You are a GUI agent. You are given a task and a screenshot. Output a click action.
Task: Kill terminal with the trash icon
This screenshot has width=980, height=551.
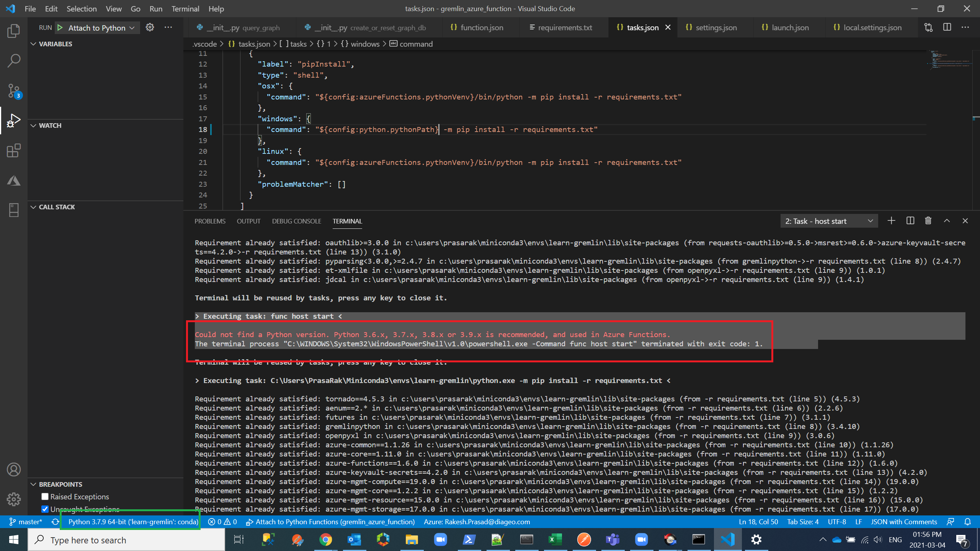(x=928, y=221)
